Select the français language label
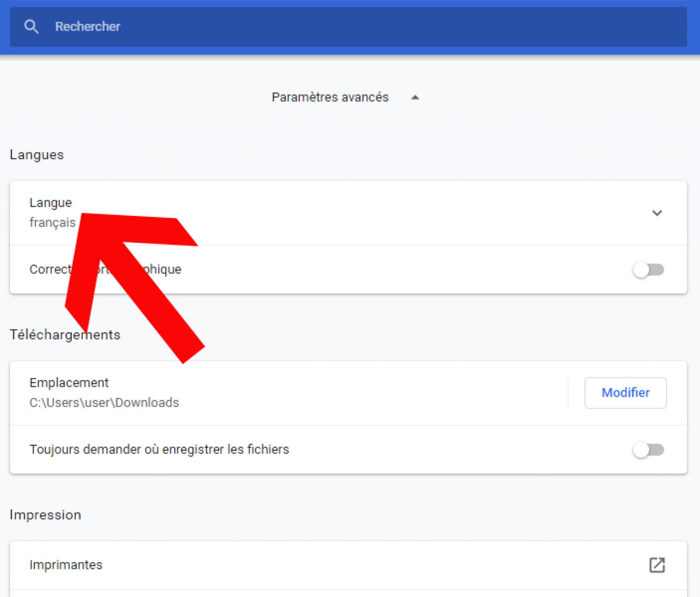The height and width of the screenshot is (597, 700). tap(53, 222)
